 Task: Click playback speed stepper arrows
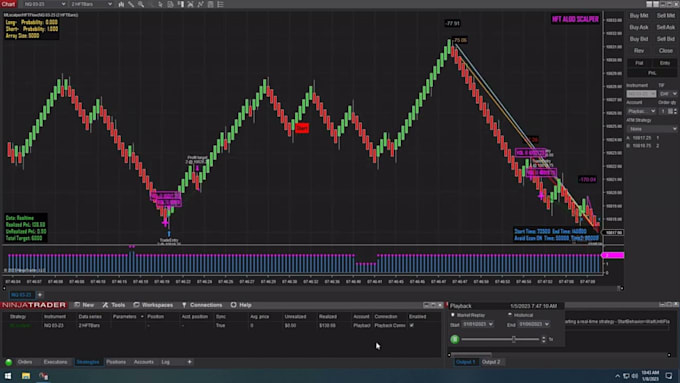pyautogui.click(x=543, y=339)
